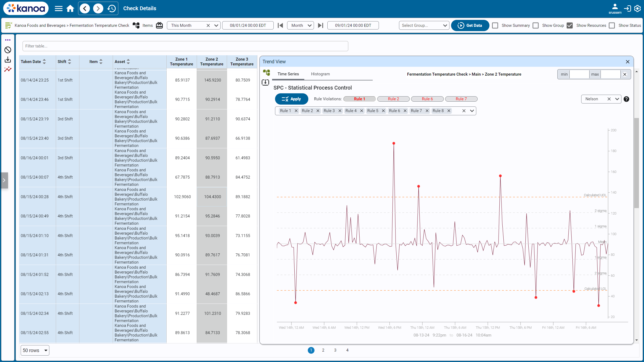Click the Filter table input field
This screenshot has height=362, width=644.
[x=185, y=46]
